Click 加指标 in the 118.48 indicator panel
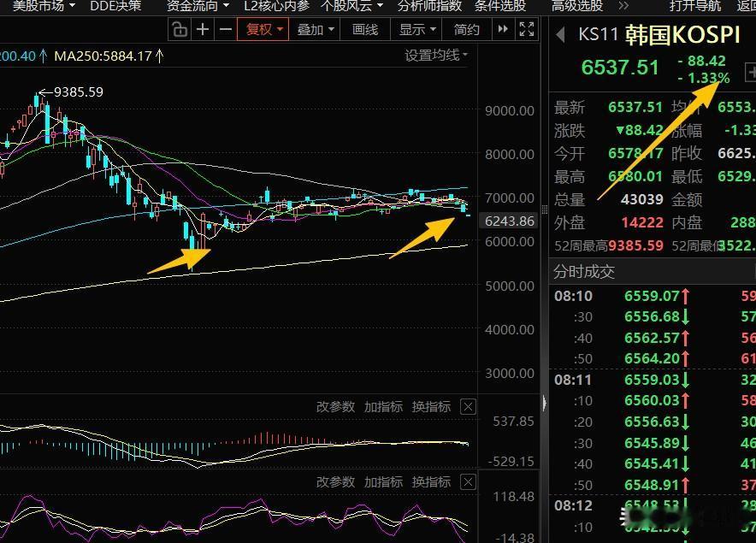Screen dimensions: 756x543 pyautogui.click(x=383, y=481)
